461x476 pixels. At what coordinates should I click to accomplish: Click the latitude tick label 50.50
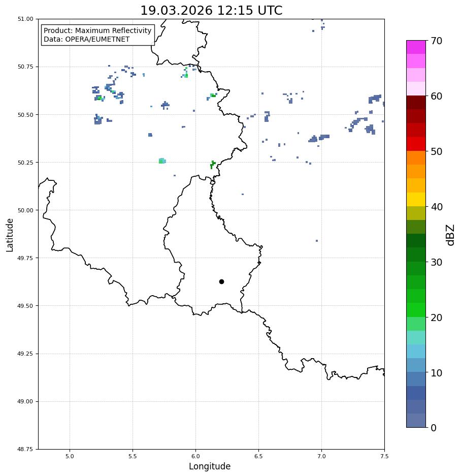coord(25,115)
